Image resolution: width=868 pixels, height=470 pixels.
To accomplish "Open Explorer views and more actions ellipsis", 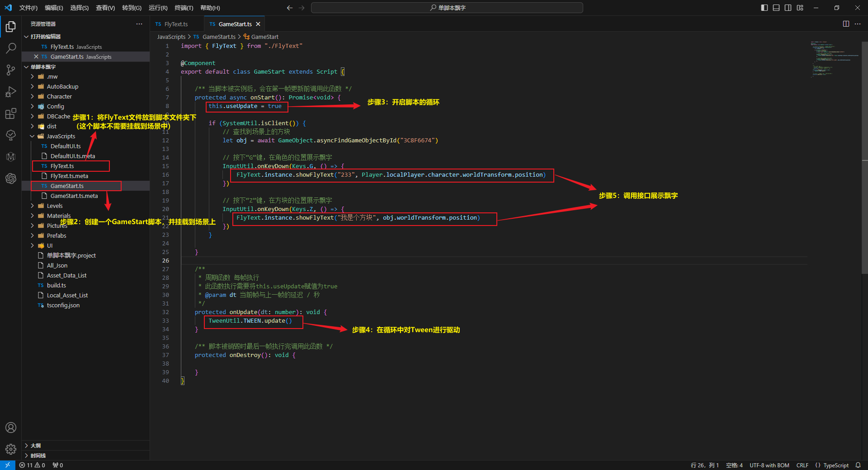I will pyautogui.click(x=139, y=24).
